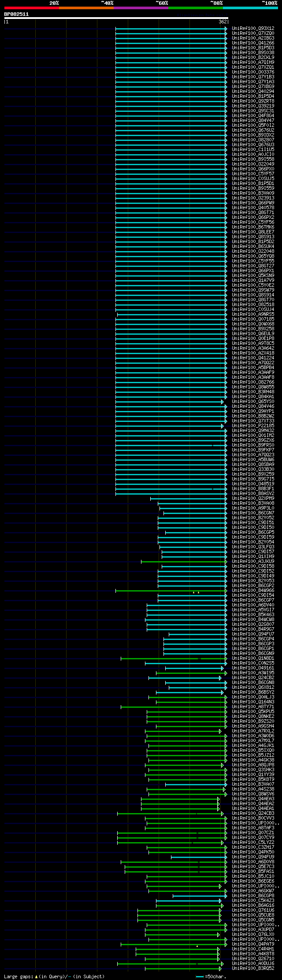
Task: Click the UniRef100_Q7XZQ1 label
Action: [x=253, y=67]
